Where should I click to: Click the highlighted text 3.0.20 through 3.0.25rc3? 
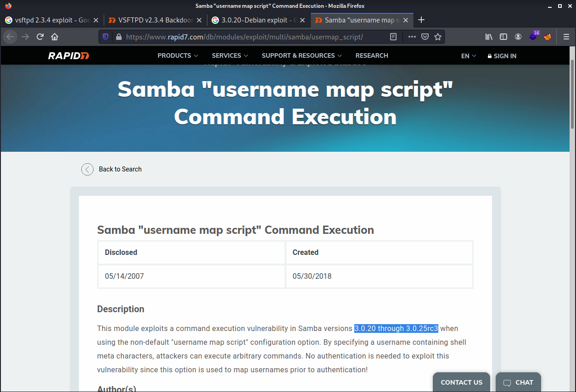pos(396,328)
